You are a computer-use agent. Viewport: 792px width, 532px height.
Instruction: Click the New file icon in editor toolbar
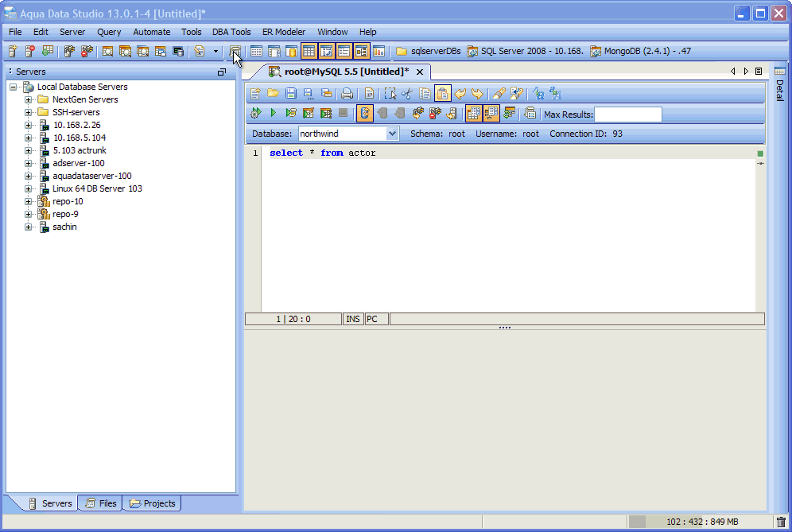coord(255,94)
